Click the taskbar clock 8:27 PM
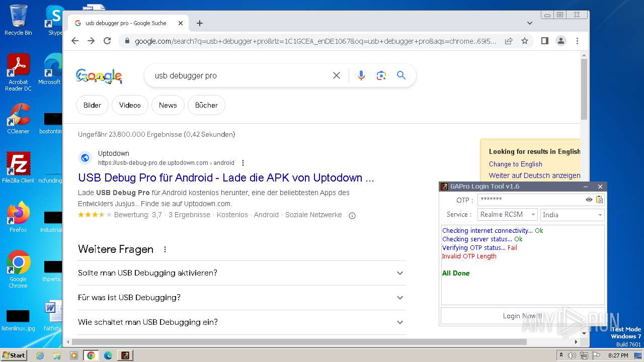Viewport: 644px width, 362px height. pyautogui.click(x=618, y=355)
